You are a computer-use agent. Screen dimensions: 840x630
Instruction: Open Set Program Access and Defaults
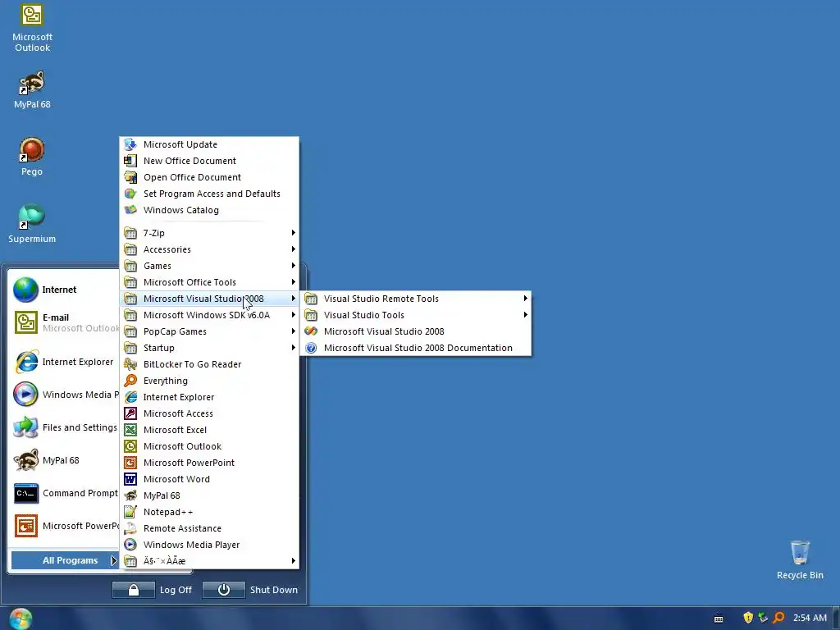pos(209,194)
